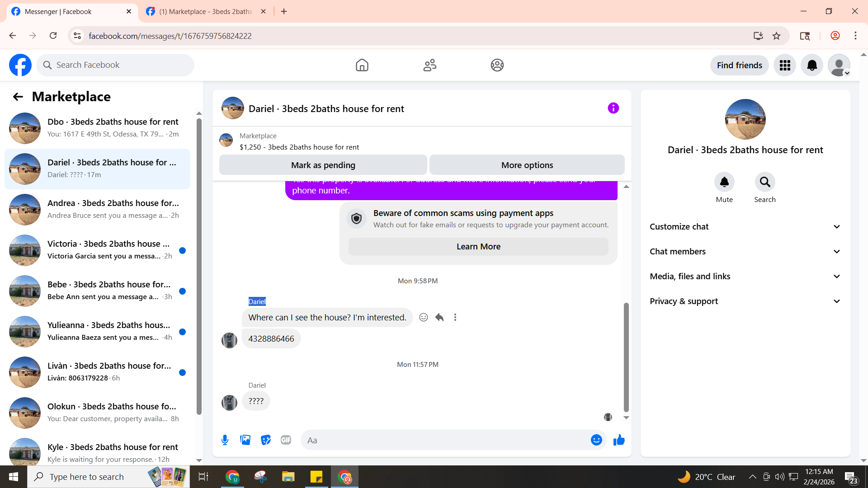Attach a photo using the image icon
868x488 pixels.
[x=245, y=440]
